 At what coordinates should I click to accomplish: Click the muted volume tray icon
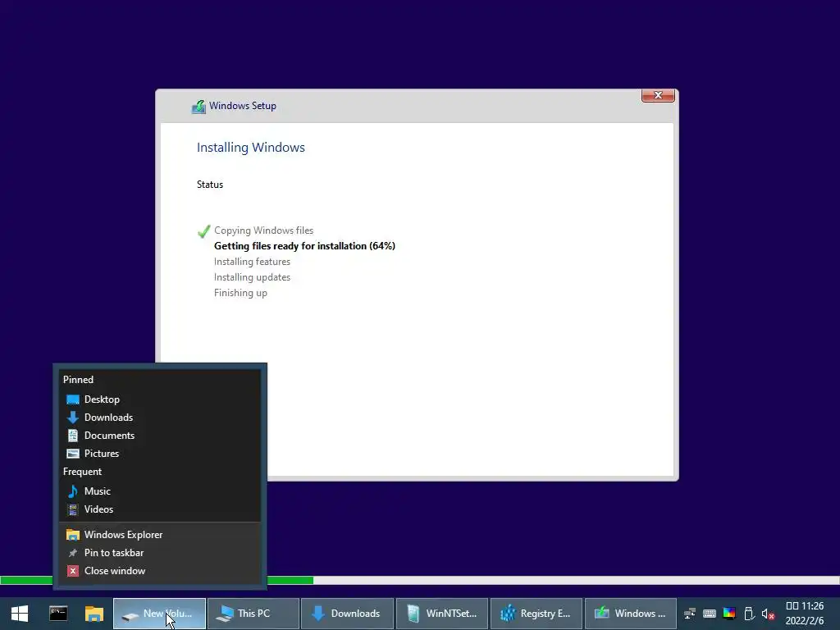tap(768, 614)
